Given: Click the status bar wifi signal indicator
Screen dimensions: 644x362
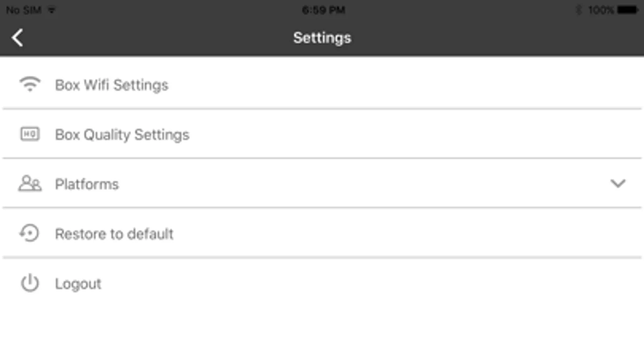Looking at the screenshot, I should [52, 10].
